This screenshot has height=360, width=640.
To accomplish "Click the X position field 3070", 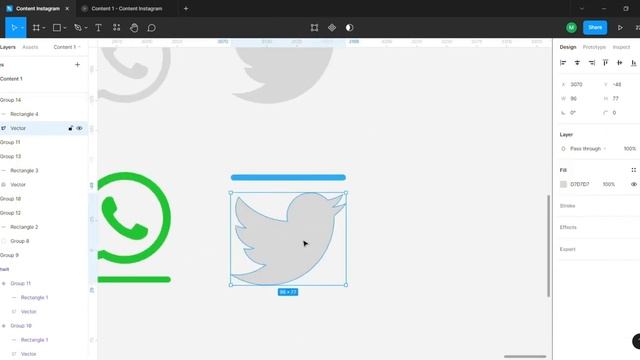I will tap(577, 84).
